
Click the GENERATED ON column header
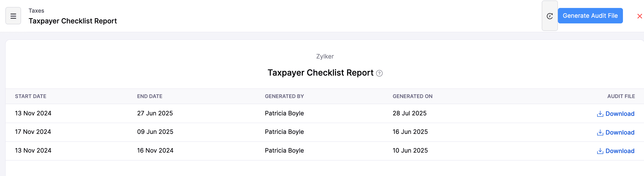(x=412, y=96)
